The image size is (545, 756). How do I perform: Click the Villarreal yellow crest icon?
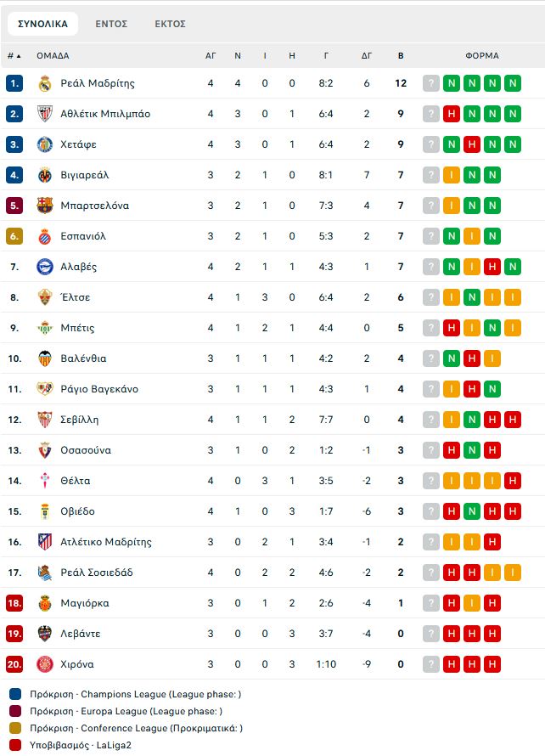(x=45, y=175)
